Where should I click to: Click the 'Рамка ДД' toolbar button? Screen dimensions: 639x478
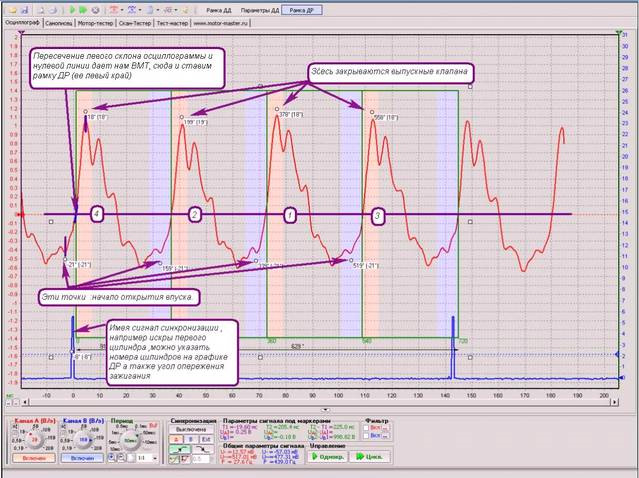[218, 11]
